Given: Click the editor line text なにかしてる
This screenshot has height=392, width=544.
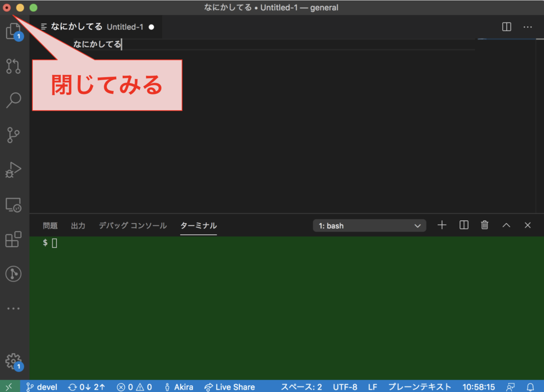Looking at the screenshot, I should pos(97,44).
